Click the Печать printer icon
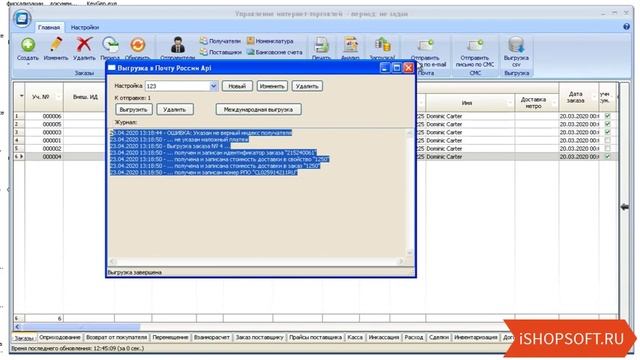Screen dimensions: 640x360 (321, 44)
